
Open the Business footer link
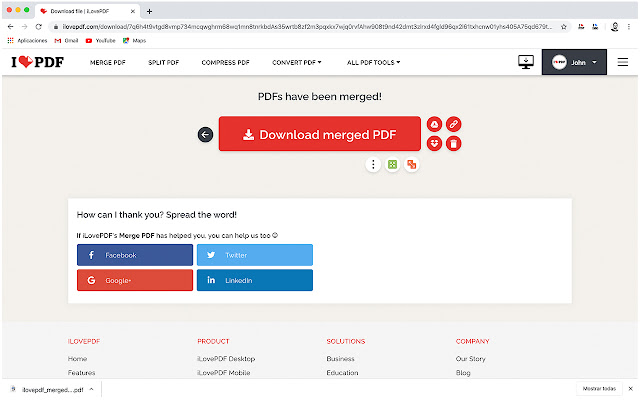pyautogui.click(x=340, y=359)
